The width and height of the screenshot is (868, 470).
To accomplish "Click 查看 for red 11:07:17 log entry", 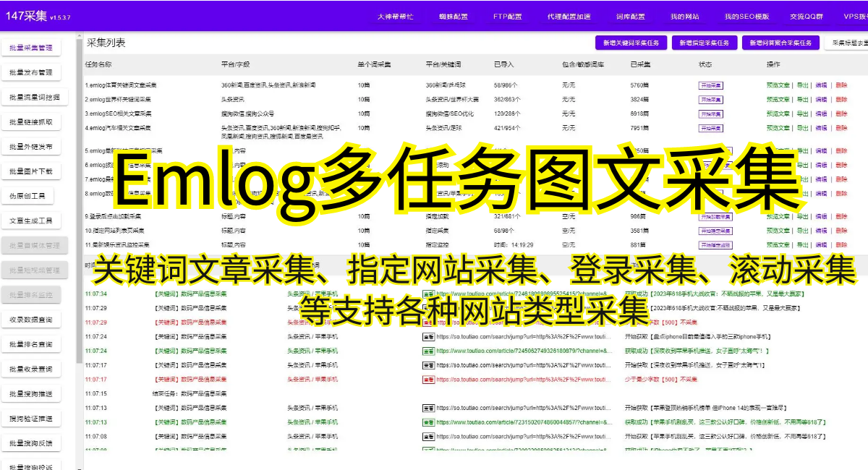I will (428, 380).
